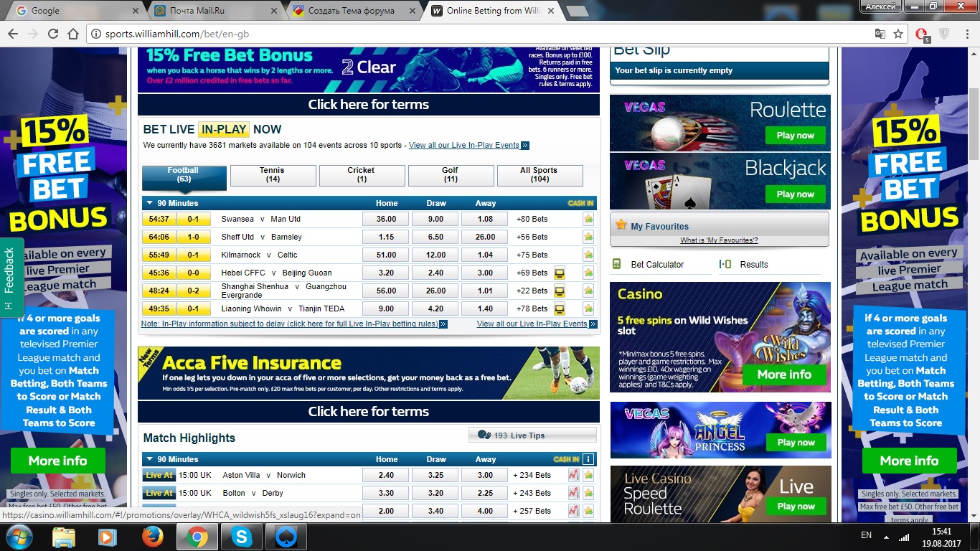The image size is (980, 551).
Task: Add Sheff Utd v Barnsley to favourites
Action: pos(588,237)
